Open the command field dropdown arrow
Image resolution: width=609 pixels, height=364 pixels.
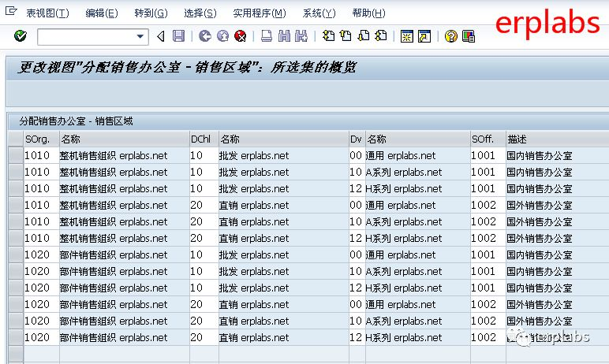tap(140, 37)
